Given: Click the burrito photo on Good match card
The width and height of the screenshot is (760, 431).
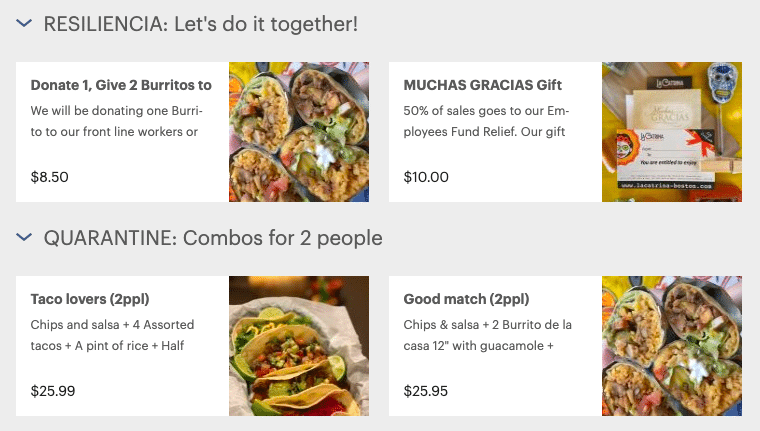Looking at the screenshot, I should (x=671, y=346).
